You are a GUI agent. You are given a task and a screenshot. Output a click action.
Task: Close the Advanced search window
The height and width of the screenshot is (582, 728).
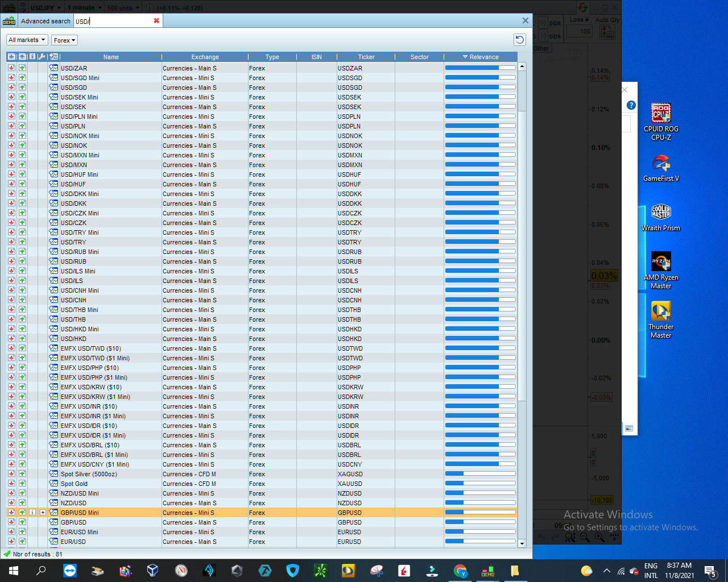tap(526, 20)
